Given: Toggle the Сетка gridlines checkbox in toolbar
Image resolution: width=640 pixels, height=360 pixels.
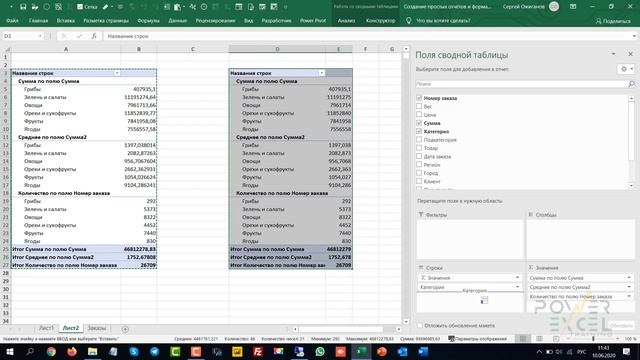Looking at the screenshot, I should (80, 7).
